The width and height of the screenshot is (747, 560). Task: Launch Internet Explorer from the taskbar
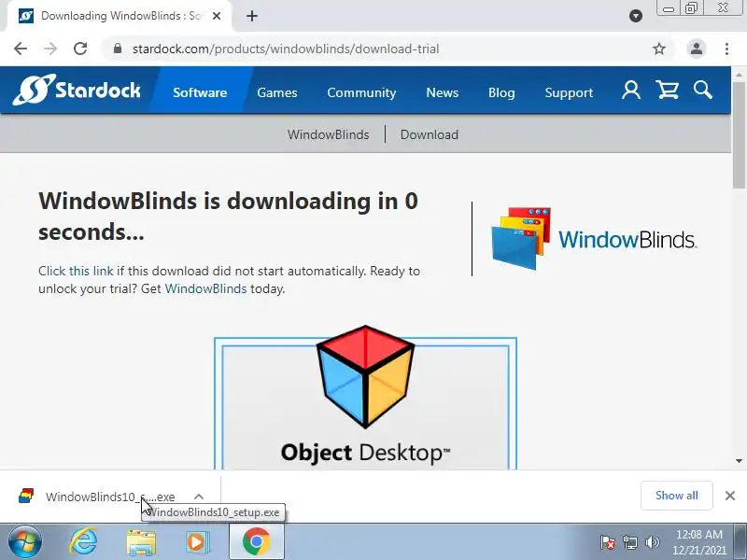[x=83, y=542]
